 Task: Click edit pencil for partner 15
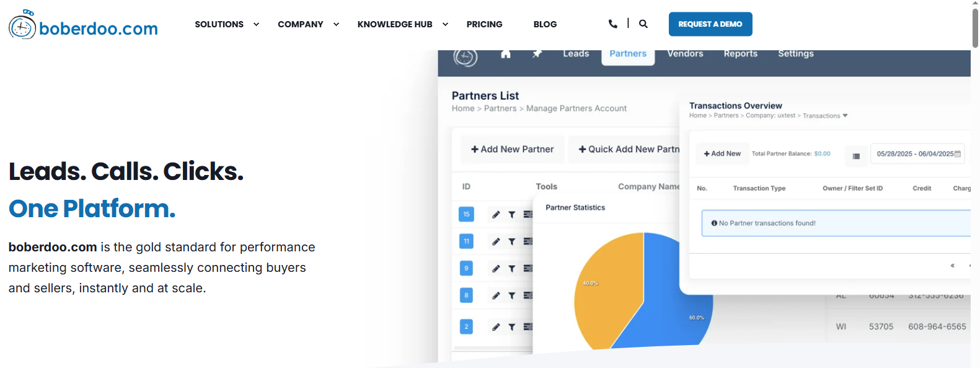[496, 215]
